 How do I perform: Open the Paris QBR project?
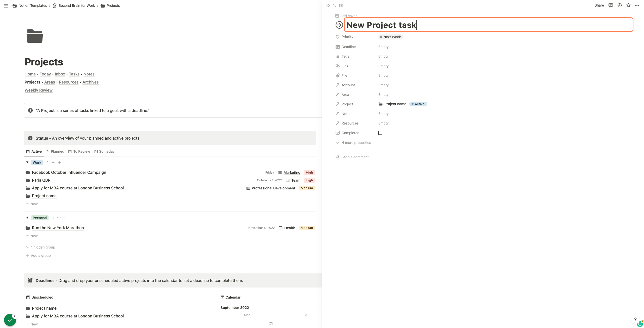click(41, 180)
